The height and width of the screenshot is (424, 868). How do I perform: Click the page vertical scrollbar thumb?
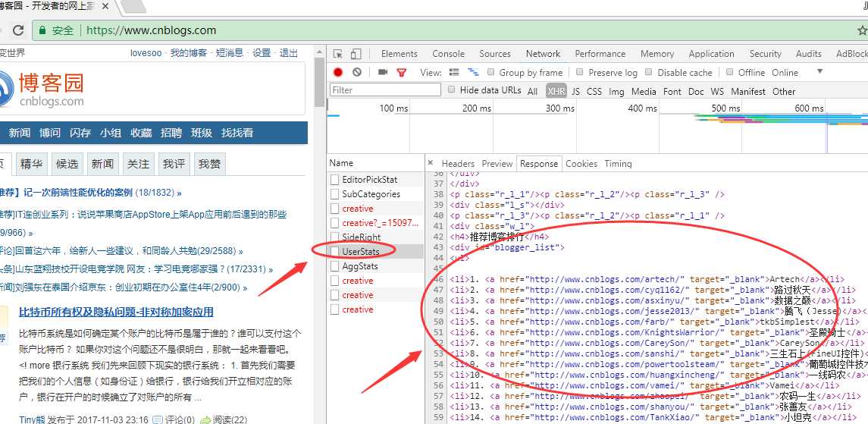coord(319,82)
